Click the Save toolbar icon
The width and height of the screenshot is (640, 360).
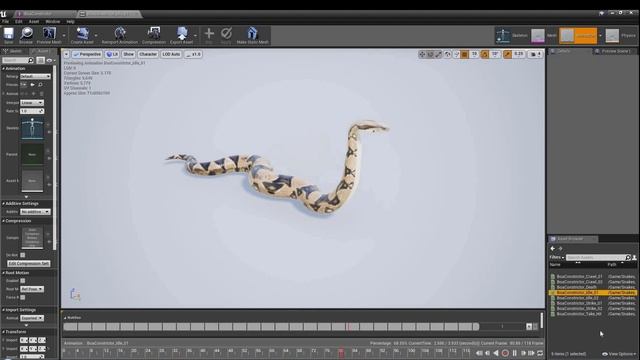9,33
